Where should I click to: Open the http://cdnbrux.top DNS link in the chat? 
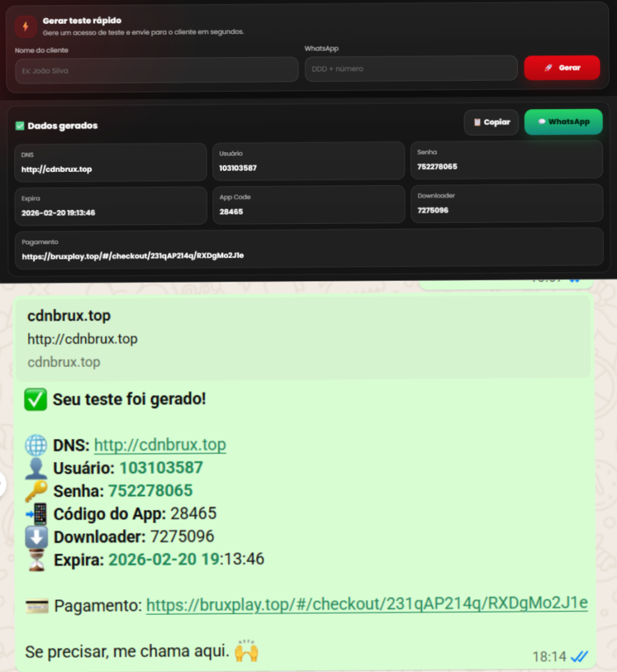[160, 445]
